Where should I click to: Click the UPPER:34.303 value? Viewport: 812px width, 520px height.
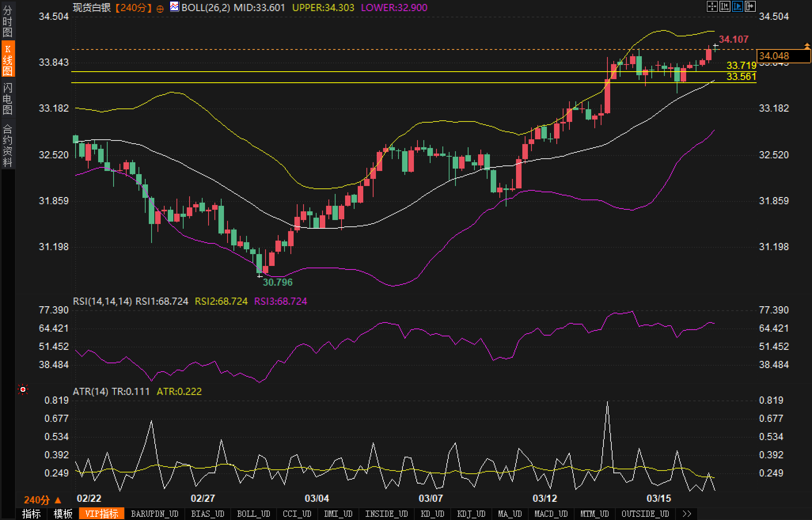[323, 8]
